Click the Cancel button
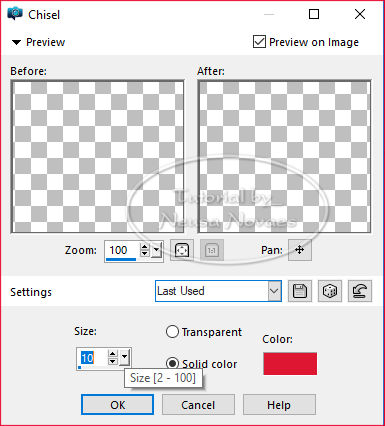Viewport: 385px width, 426px height. coord(198,405)
